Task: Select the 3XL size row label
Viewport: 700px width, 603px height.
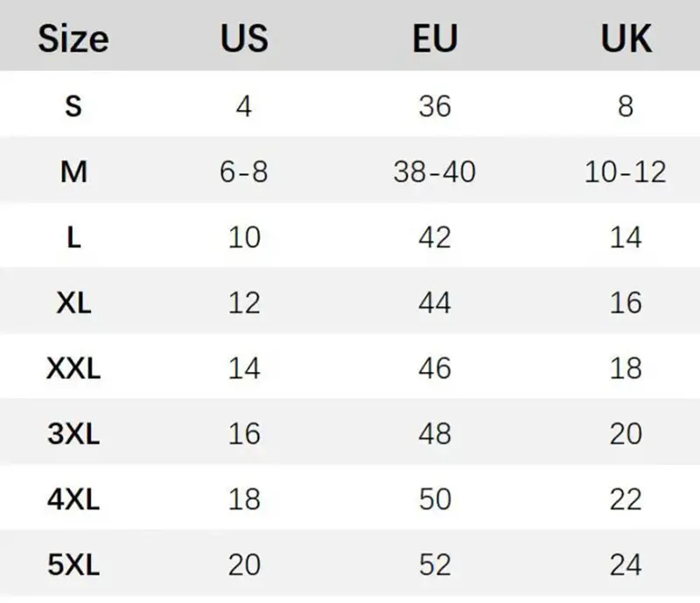Action: [73, 434]
